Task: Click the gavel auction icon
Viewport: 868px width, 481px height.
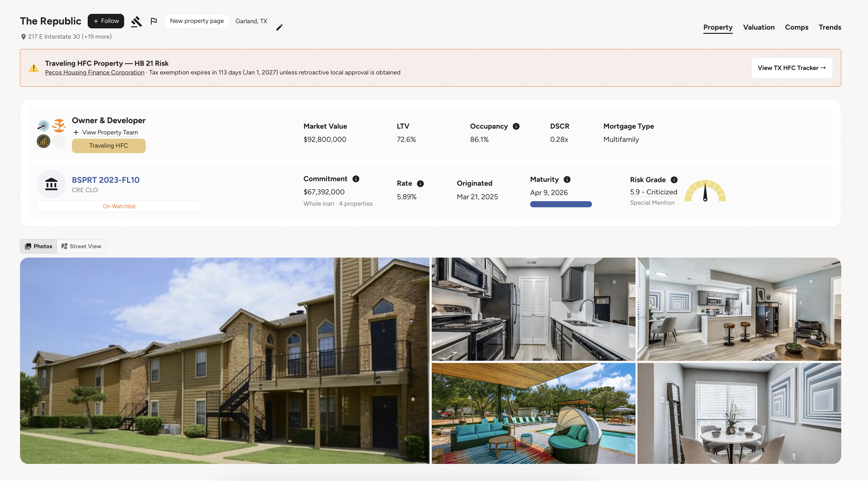Action: click(136, 21)
